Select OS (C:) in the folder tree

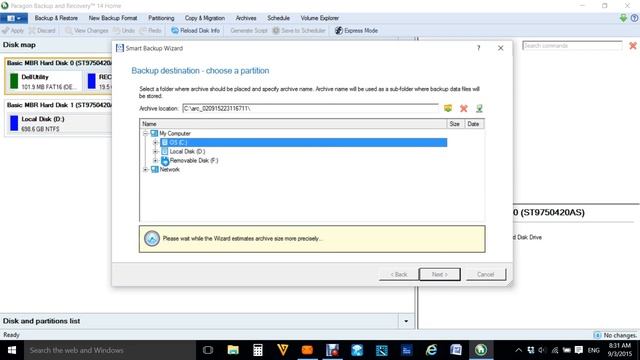tap(304, 142)
